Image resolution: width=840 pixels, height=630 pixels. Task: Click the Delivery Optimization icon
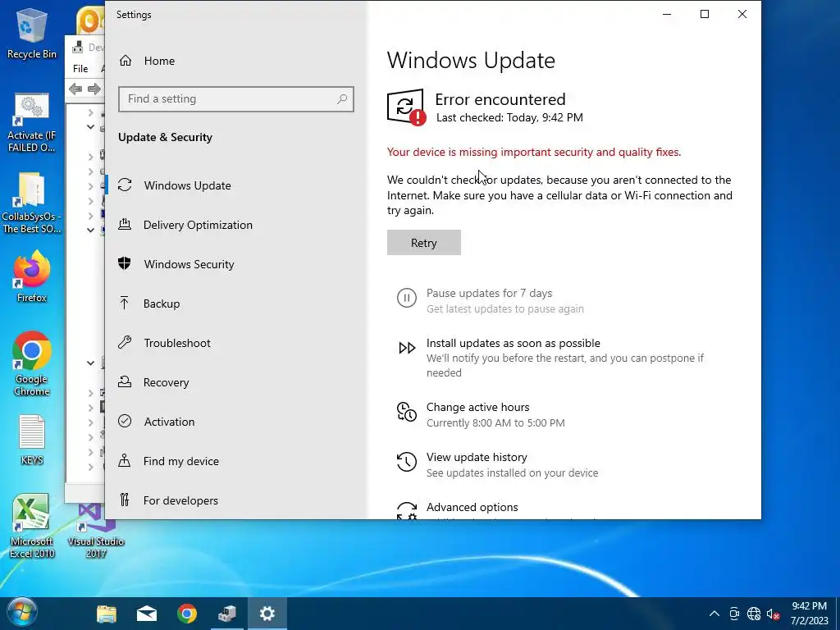(125, 224)
